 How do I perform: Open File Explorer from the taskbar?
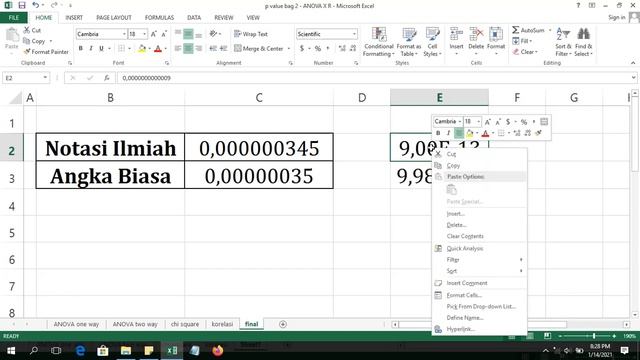[x=126, y=350]
